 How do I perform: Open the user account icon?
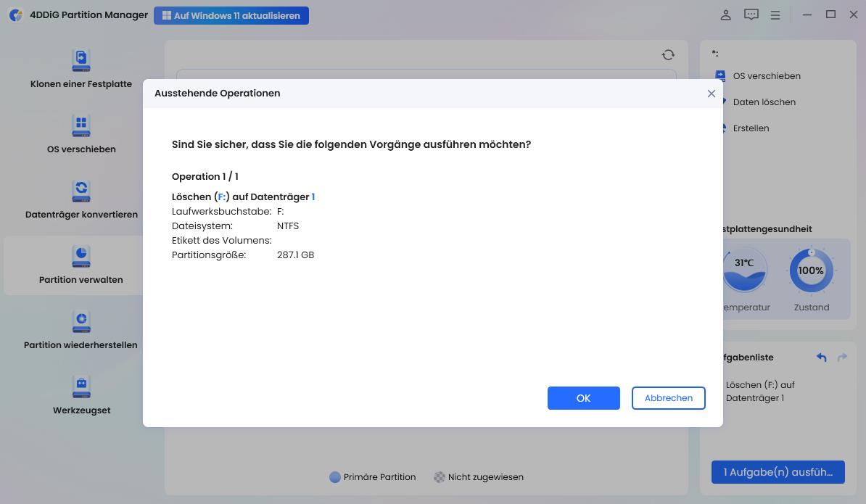726,15
